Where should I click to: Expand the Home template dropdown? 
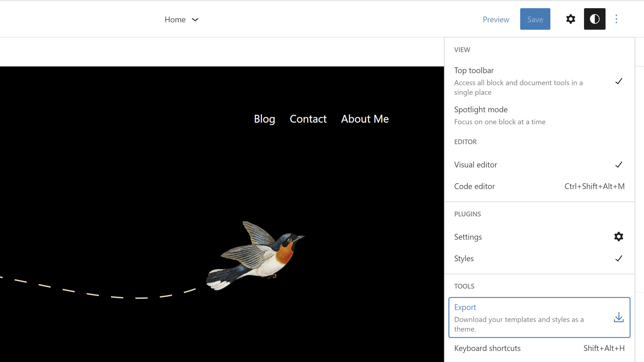click(182, 20)
